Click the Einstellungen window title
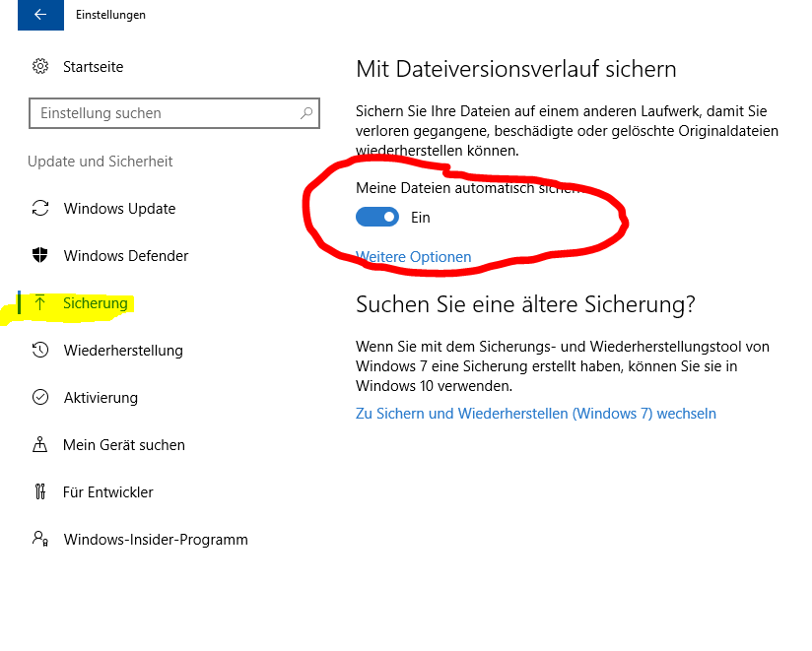Screen dimensions: 812x651 pyautogui.click(x=110, y=15)
